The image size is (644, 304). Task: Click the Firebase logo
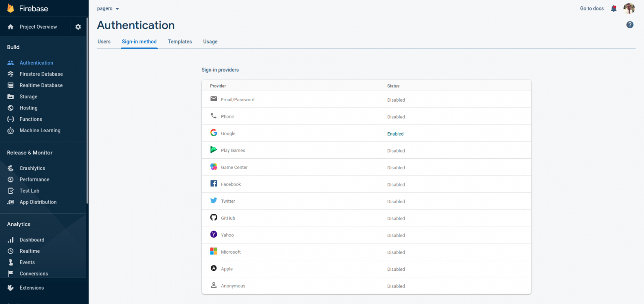click(11, 8)
